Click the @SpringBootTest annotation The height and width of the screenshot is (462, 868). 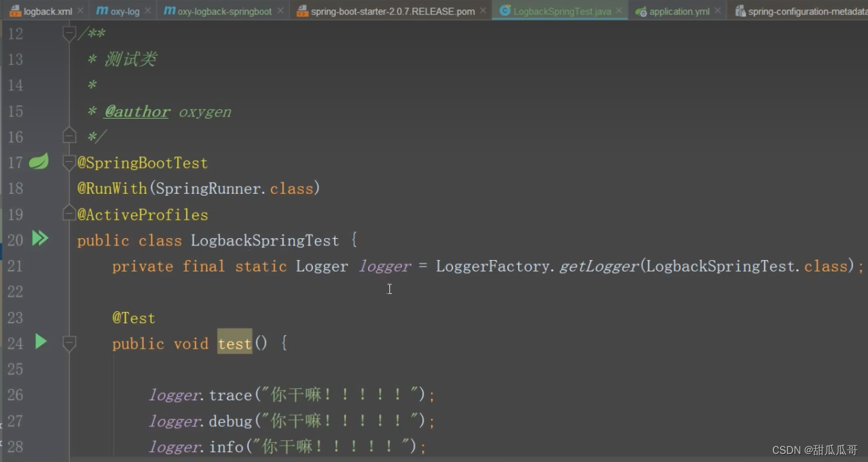click(x=142, y=163)
